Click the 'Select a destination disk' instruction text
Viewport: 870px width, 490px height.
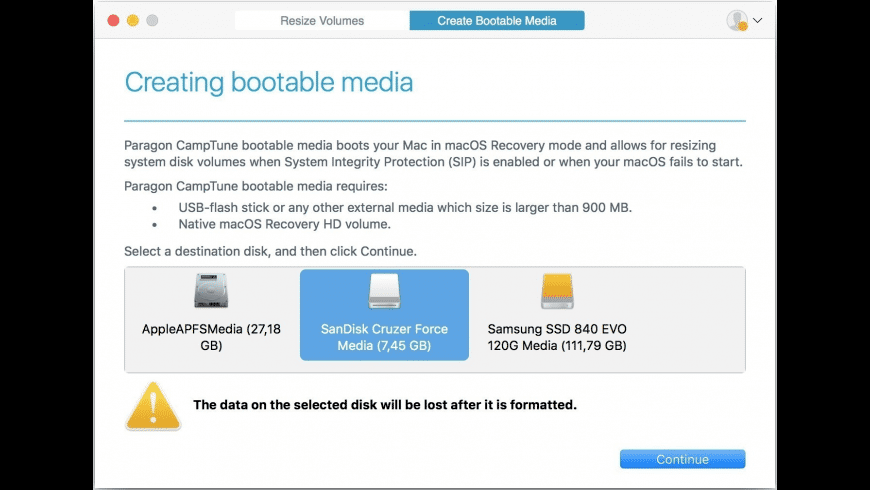pos(270,251)
